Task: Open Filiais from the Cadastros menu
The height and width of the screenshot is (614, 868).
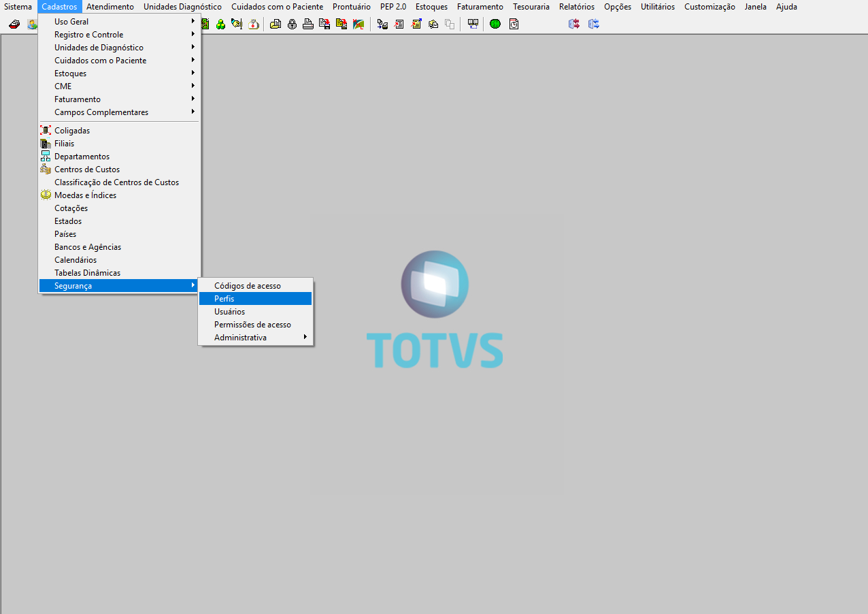Action: [119, 144]
